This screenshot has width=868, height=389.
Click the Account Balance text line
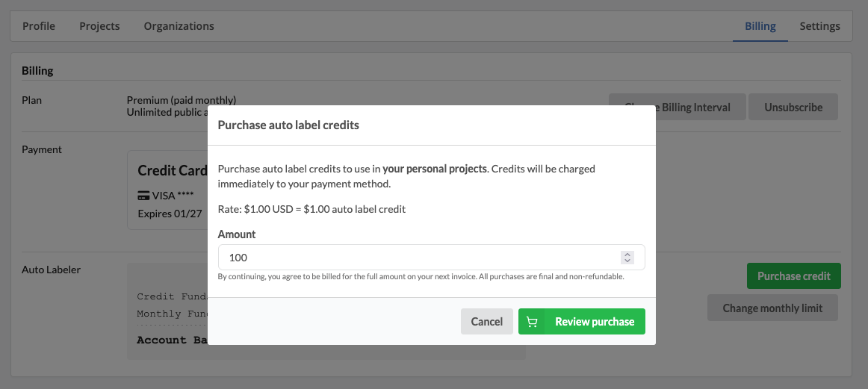point(172,340)
